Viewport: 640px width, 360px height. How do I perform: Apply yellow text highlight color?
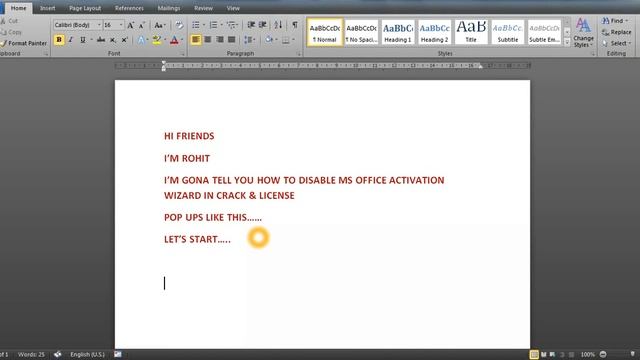tap(157, 40)
